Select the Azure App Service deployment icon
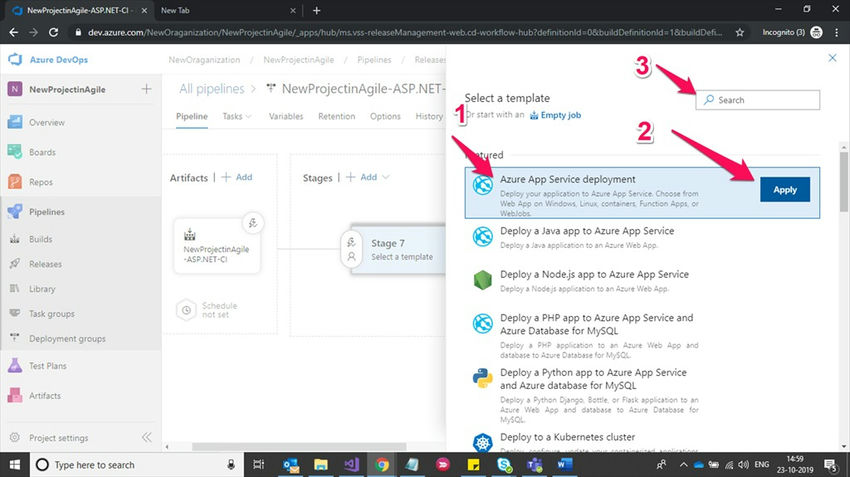Image resolution: width=850 pixels, height=477 pixels. point(482,185)
